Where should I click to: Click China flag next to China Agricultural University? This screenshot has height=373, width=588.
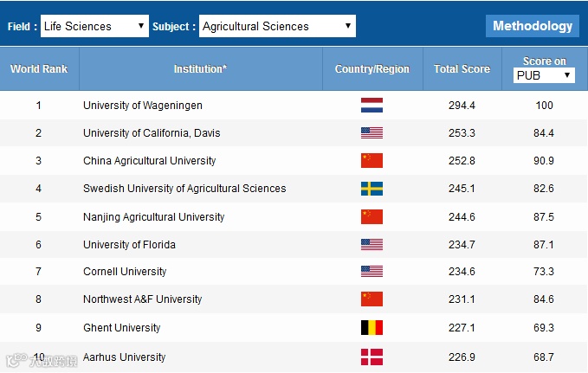372,161
